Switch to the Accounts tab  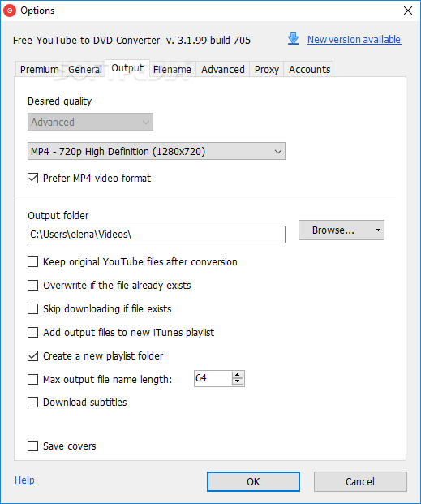310,70
